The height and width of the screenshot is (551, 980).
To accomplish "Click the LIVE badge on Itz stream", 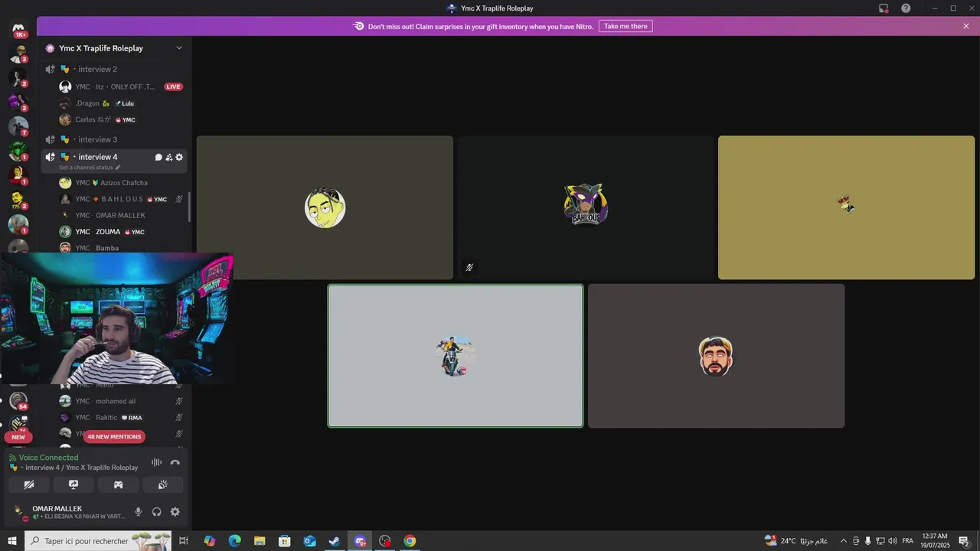I will [174, 86].
